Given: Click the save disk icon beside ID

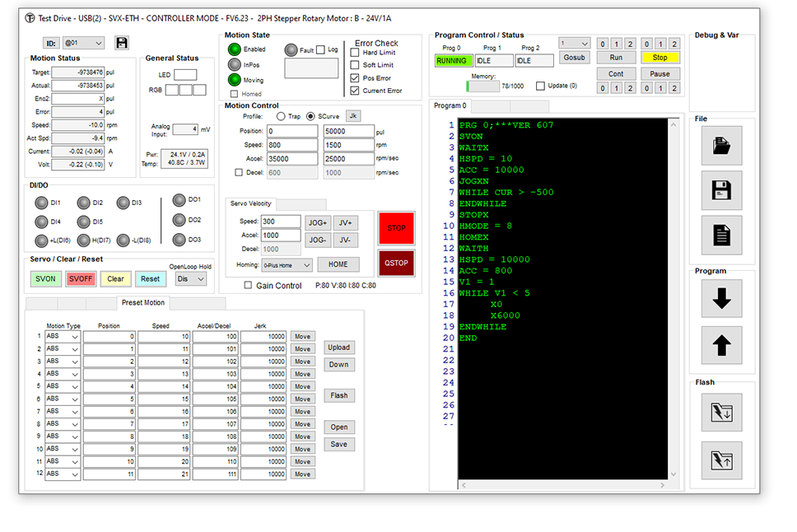Looking at the screenshot, I should pos(122,43).
